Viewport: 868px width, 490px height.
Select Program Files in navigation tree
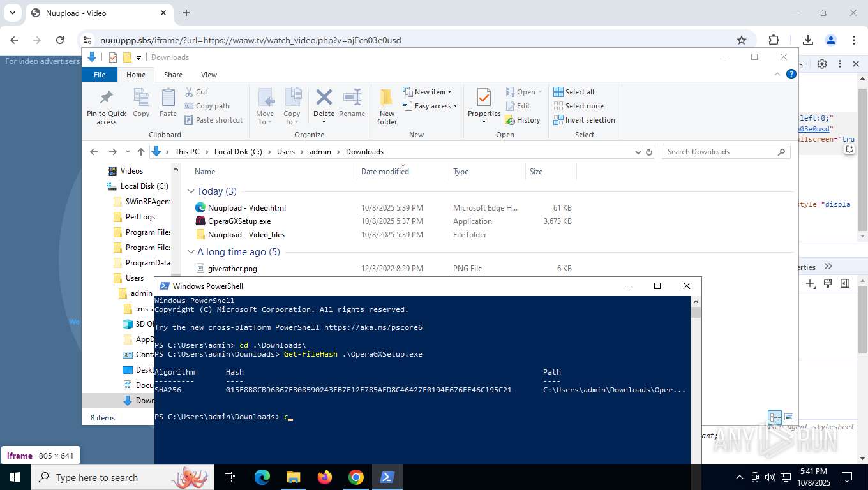pyautogui.click(x=148, y=232)
